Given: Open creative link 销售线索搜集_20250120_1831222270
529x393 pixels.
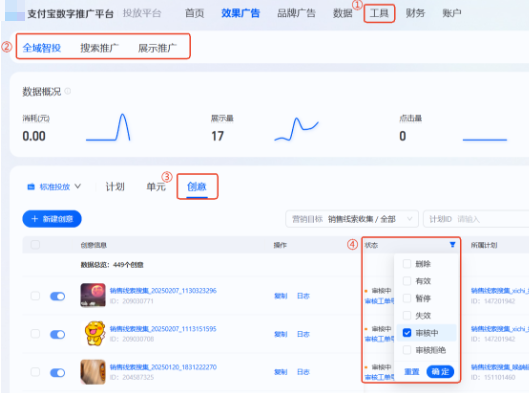Looking at the screenshot, I should (x=163, y=367).
